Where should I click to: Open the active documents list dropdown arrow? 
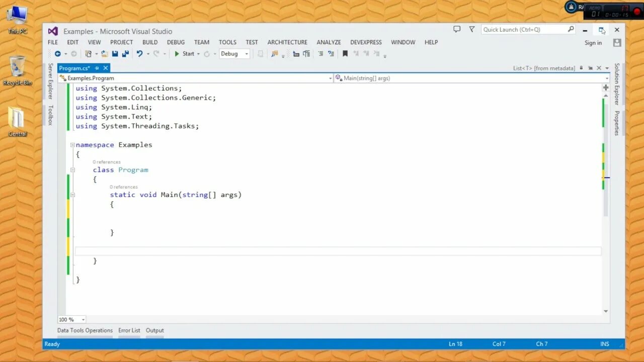[607, 68]
